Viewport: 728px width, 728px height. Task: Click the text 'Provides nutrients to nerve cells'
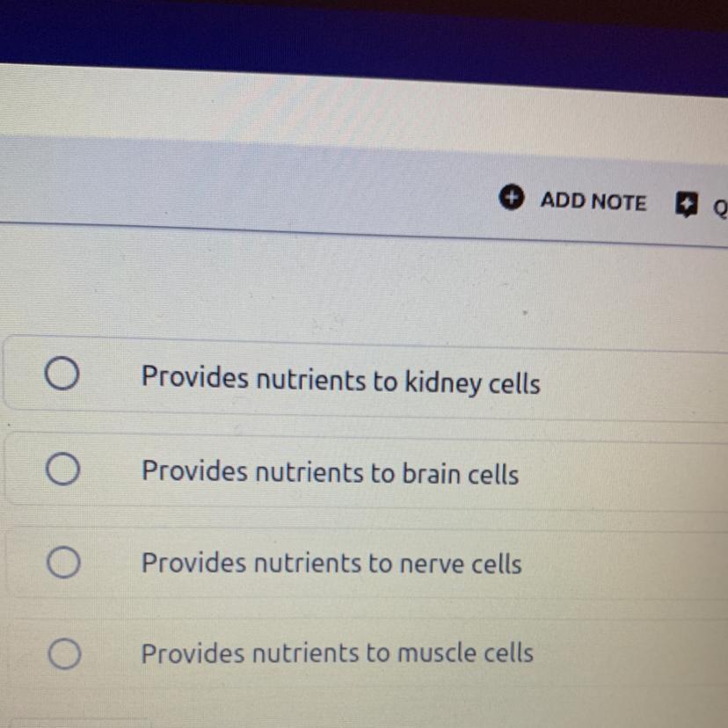pos(331,563)
